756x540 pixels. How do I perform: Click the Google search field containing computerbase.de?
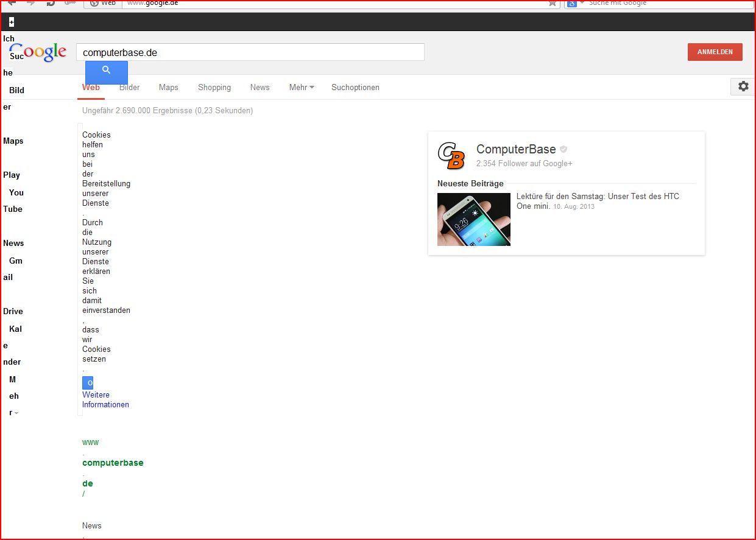tap(250, 52)
